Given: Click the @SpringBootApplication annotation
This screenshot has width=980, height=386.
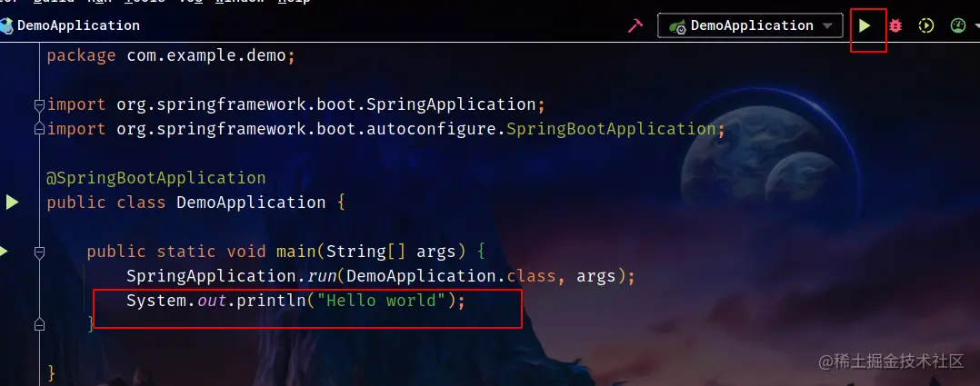Looking at the screenshot, I should [156, 178].
